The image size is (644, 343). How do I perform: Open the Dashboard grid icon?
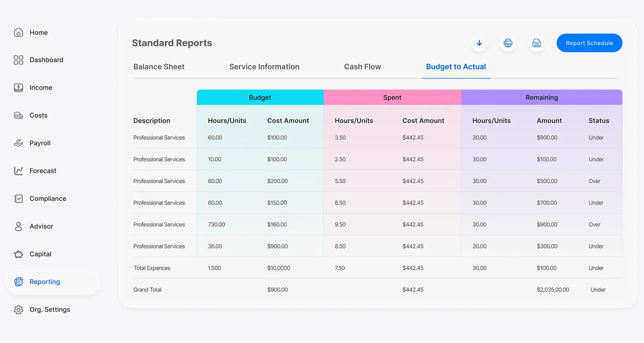(18, 60)
